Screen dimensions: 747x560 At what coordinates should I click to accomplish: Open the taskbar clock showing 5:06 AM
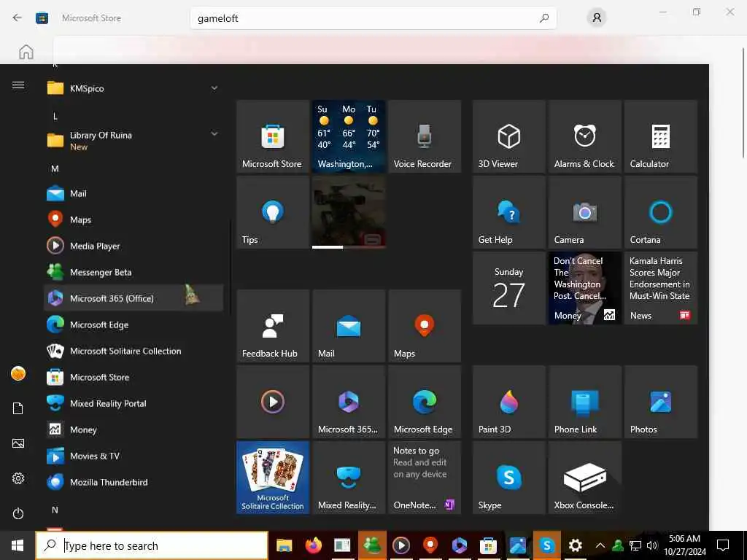coord(684,545)
